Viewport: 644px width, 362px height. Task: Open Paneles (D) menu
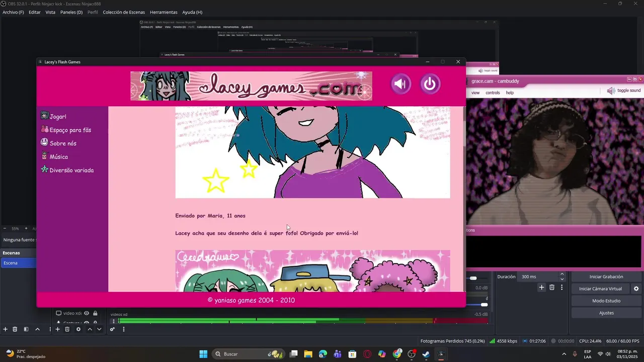71,12
